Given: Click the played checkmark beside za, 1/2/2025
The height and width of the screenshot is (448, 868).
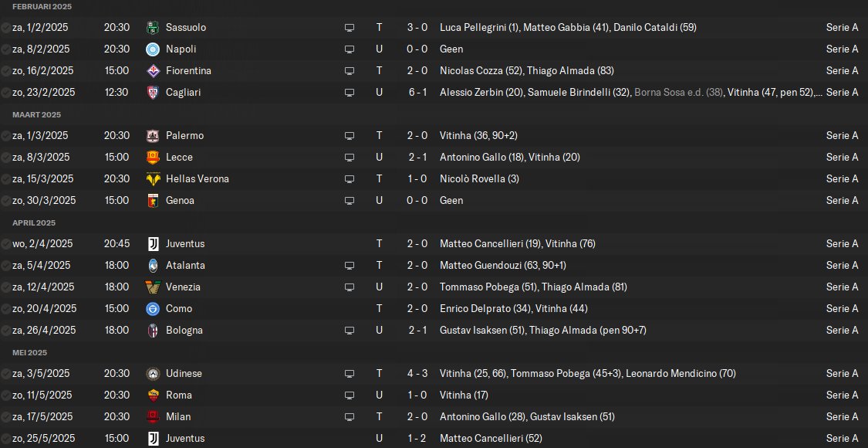Looking at the screenshot, I should tap(6, 27).
